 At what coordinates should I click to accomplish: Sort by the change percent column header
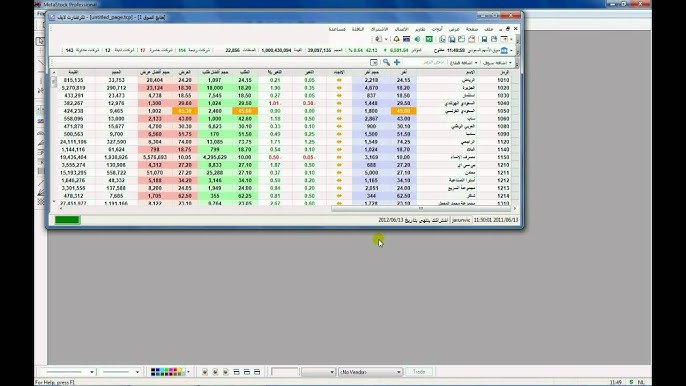point(275,72)
